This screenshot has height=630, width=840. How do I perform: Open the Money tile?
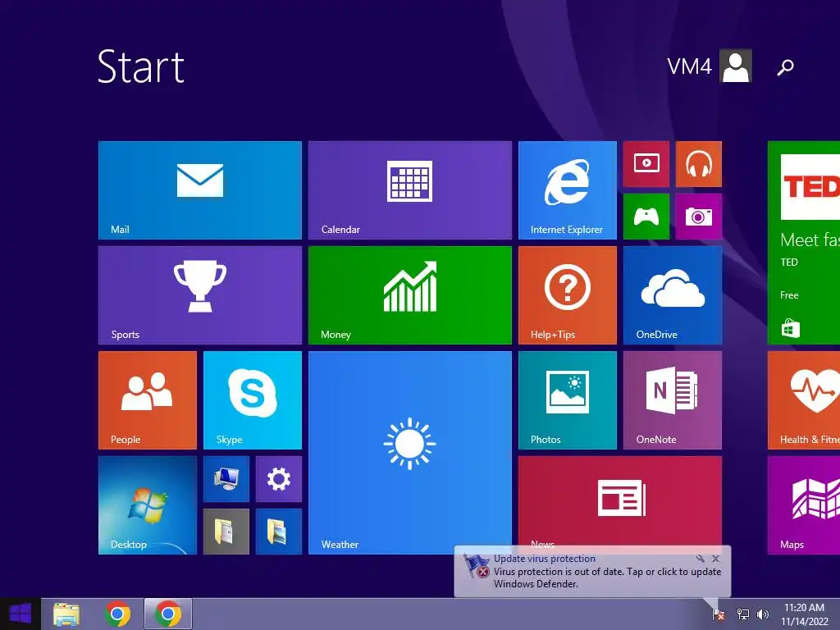tap(410, 295)
